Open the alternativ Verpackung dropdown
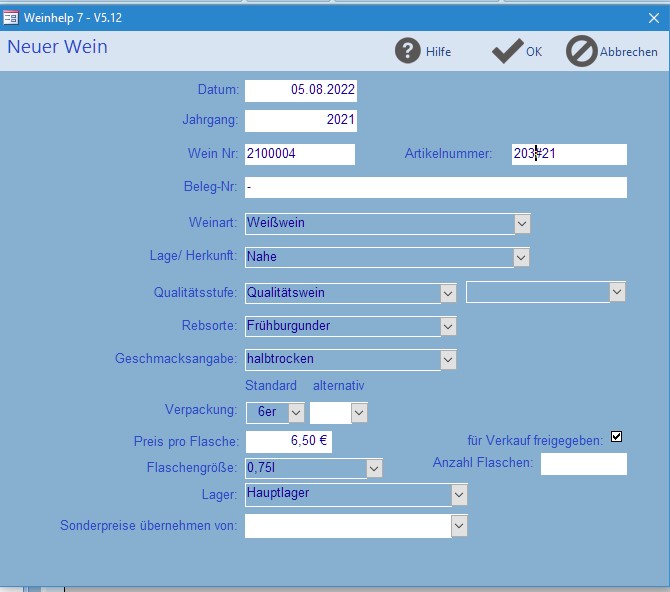 (359, 411)
